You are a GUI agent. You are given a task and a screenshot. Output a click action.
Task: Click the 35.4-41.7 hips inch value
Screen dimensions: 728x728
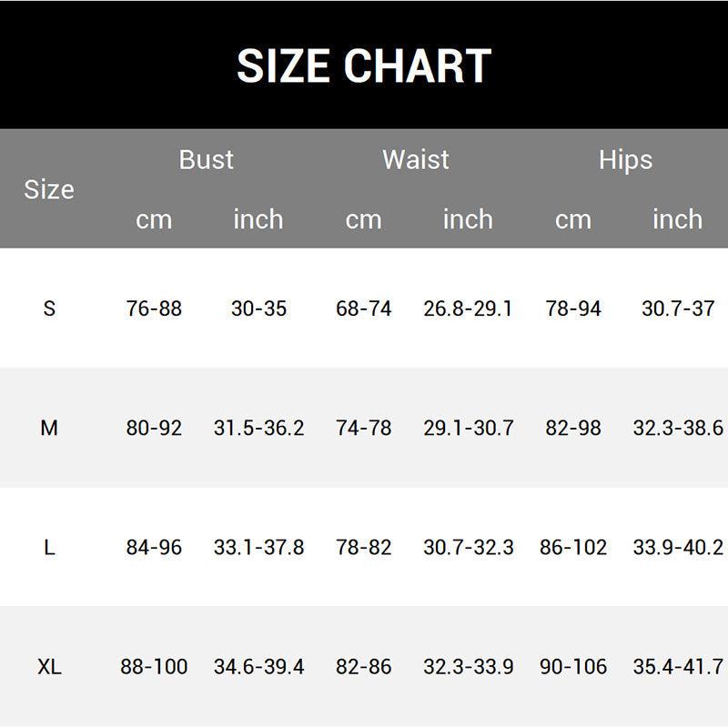678,666
